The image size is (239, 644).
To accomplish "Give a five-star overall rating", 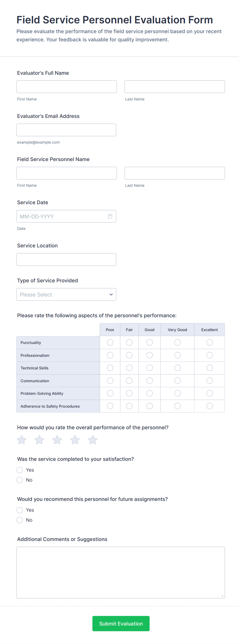I will [x=93, y=440].
